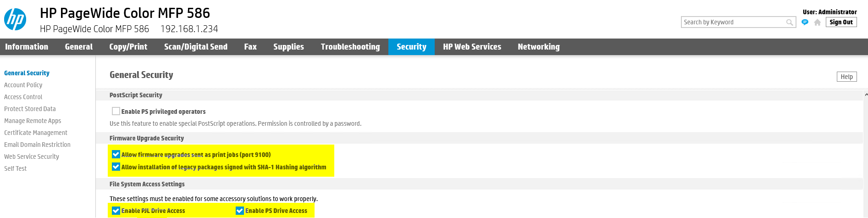Screen dimensions: 868x218
Task: Click the search magnifier icon
Action: [789, 22]
